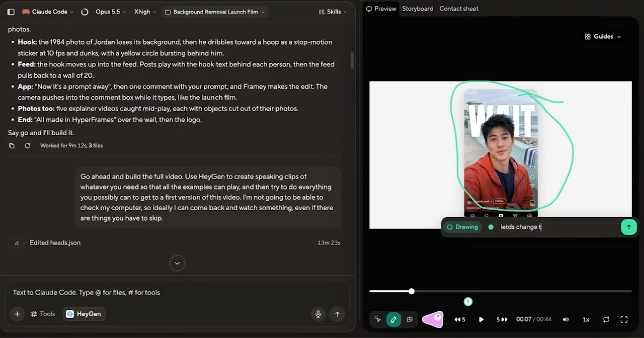644x338 pixels.
Task: Click the chat panel scrollbar
Action: pyautogui.click(x=352, y=60)
